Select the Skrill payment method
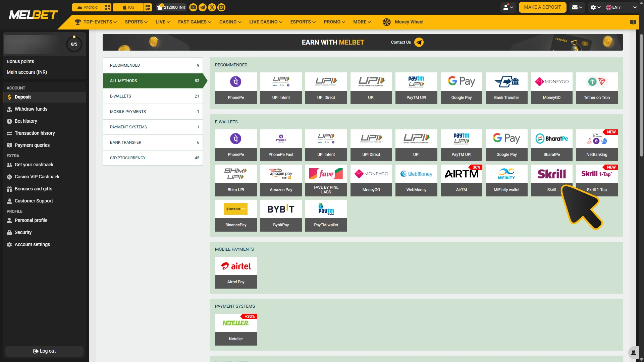This screenshot has height=362, width=644. click(x=552, y=180)
